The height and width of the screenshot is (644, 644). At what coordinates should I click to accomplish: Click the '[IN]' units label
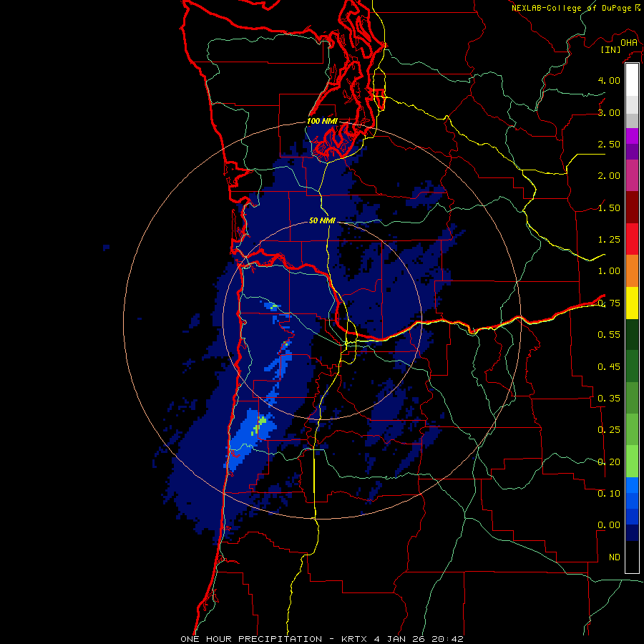click(x=611, y=49)
